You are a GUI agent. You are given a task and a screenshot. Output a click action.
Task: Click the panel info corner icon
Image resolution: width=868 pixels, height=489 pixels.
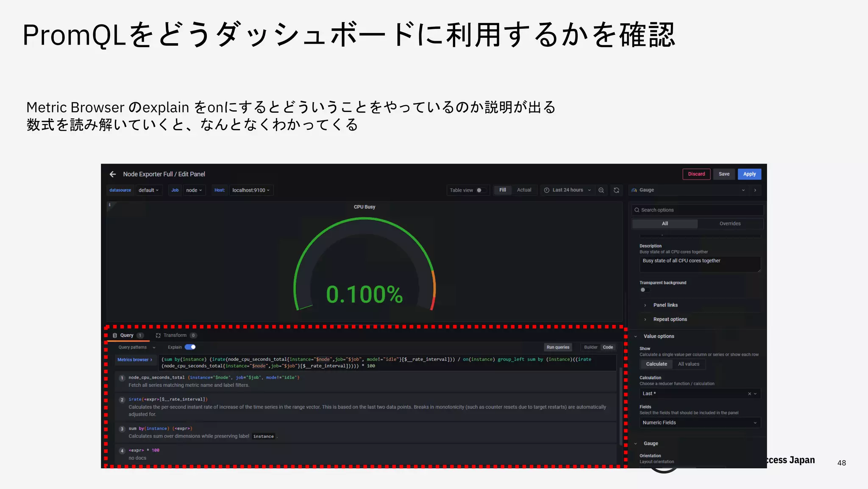(x=110, y=205)
